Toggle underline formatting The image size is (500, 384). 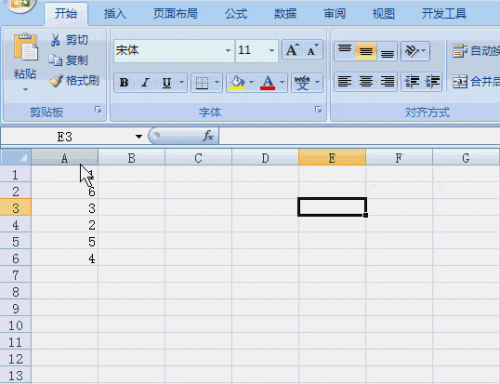[166, 82]
